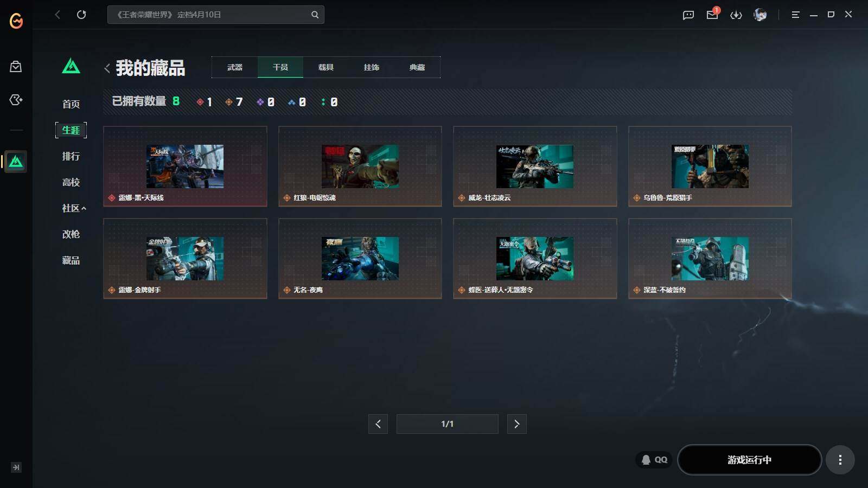Open the store bag icon in left sidebar
Image resolution: width=868 pixels, height=488 pixels.
point(16,67)
